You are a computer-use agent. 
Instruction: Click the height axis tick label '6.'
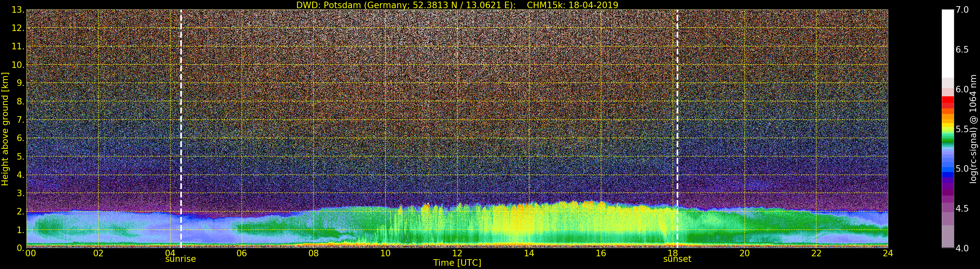[21, 138]
